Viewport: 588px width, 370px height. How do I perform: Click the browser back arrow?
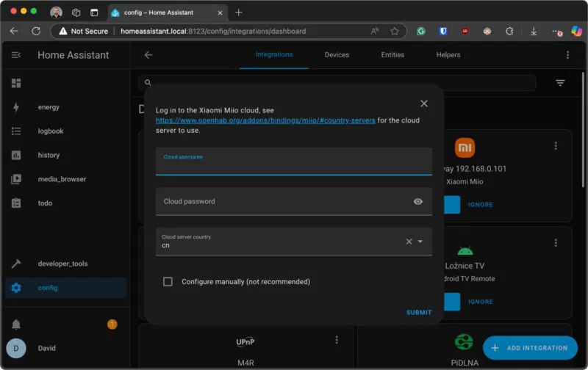[x=14, y=31]
